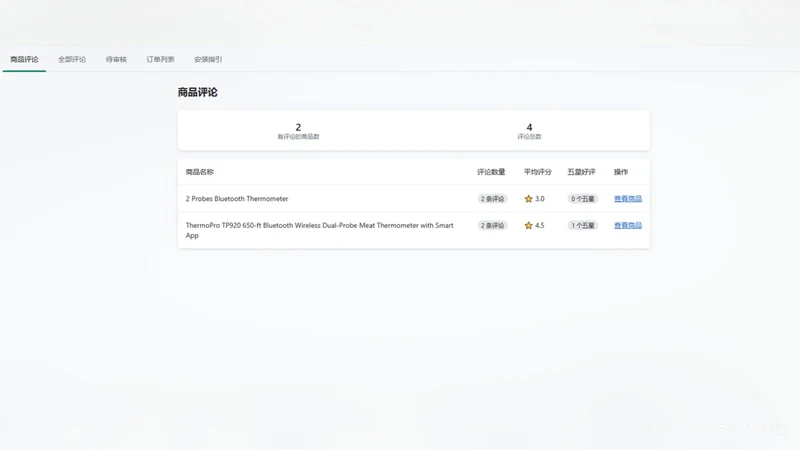This screenshot has width=800, height=450.
Task: Click the 操作 column header
Action: pyautogui.click(x=621, y=172)
